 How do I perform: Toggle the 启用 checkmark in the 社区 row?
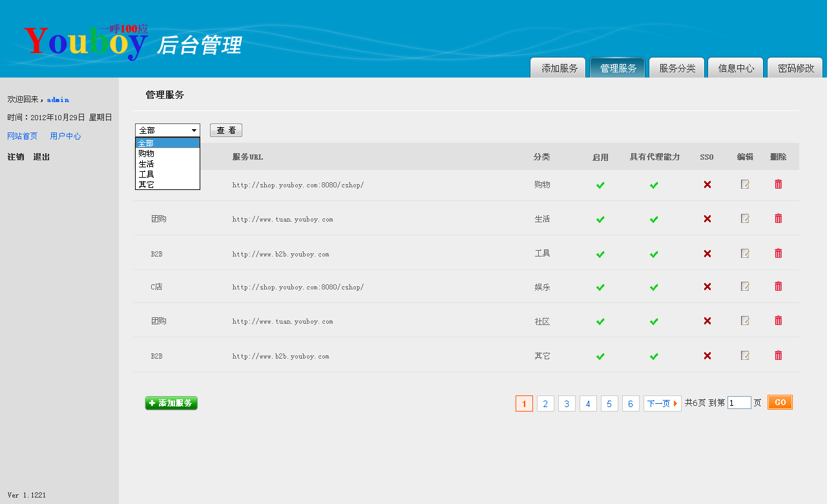click(x=600, y=322)
